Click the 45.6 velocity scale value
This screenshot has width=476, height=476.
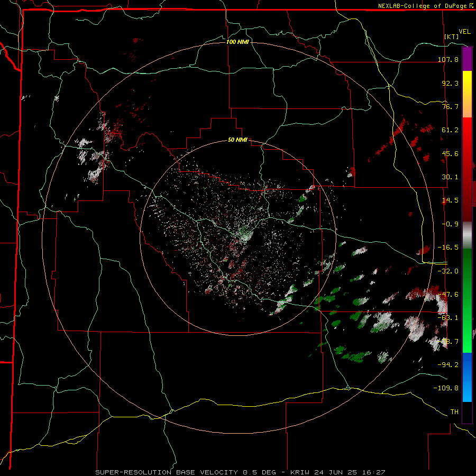(x=450, y=153)
